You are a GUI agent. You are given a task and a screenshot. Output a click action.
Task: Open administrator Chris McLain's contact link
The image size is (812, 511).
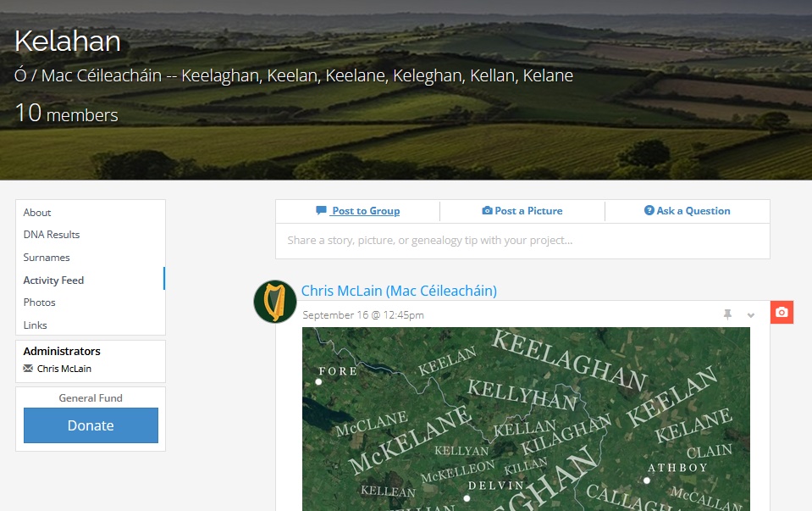[x=64, y=369]
